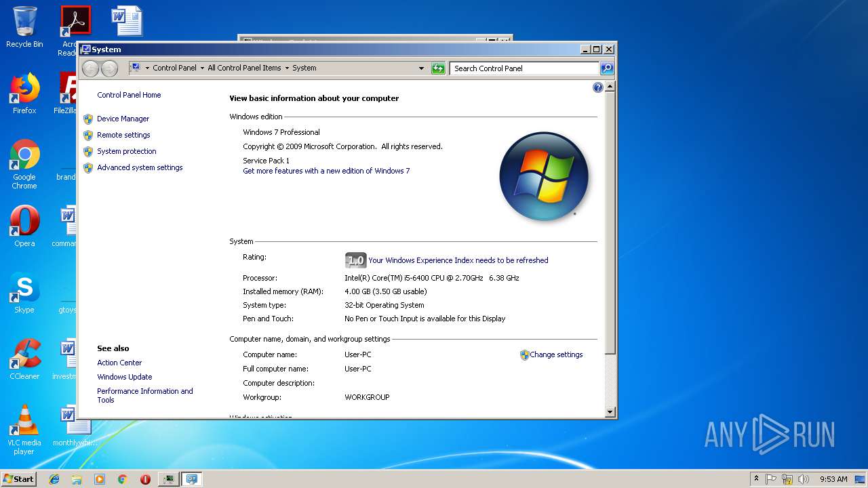Click the scrollbar down arrow in System window

[x=610, y=412]
